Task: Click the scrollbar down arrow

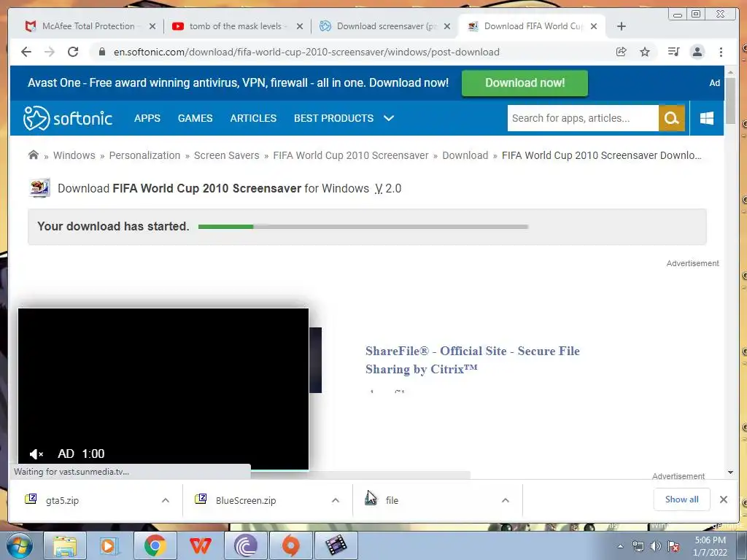Action: point(731,472)
